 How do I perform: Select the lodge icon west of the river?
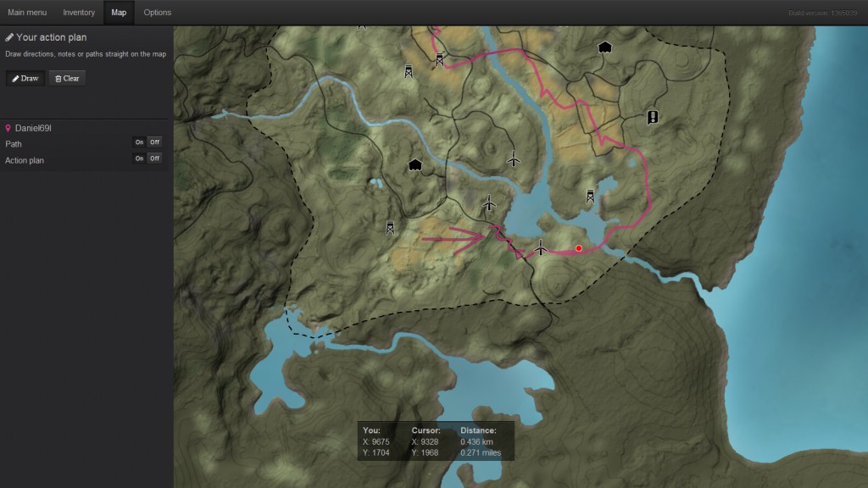point(415,164)
